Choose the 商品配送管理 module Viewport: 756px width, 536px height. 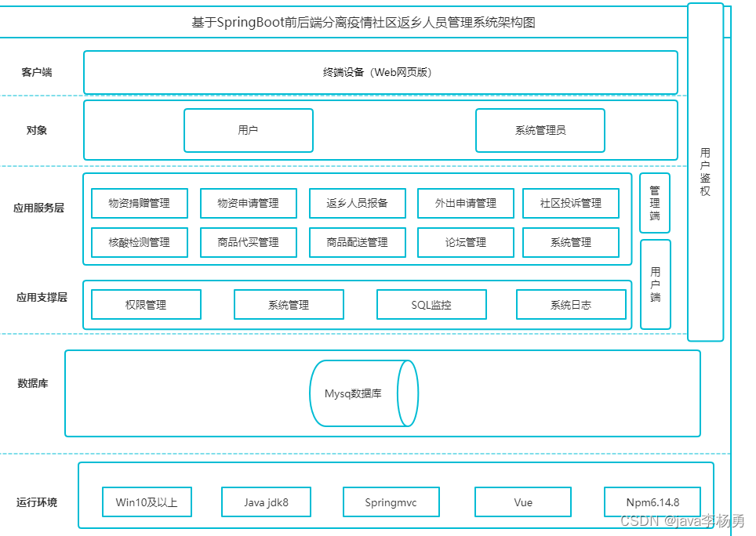[x=358, y=242]
